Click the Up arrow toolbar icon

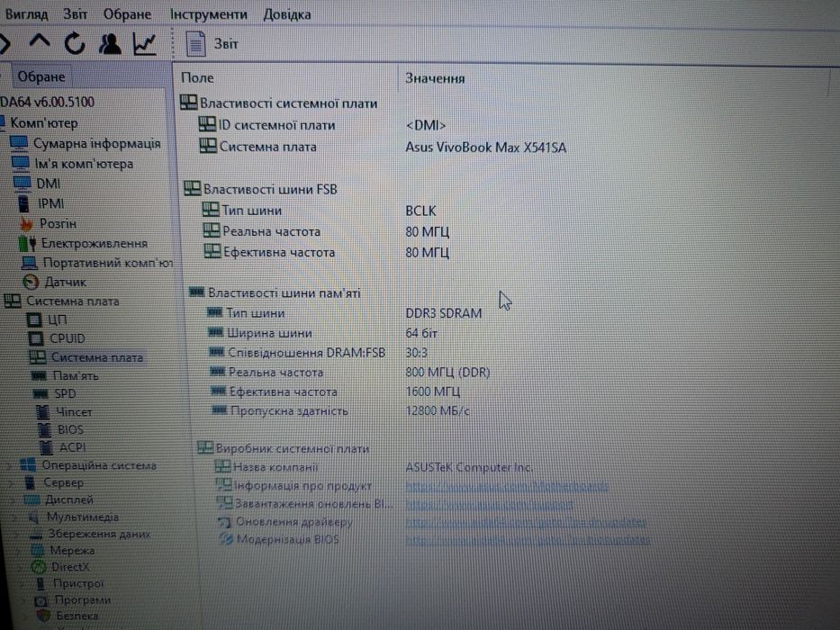[x=39, y=41]
